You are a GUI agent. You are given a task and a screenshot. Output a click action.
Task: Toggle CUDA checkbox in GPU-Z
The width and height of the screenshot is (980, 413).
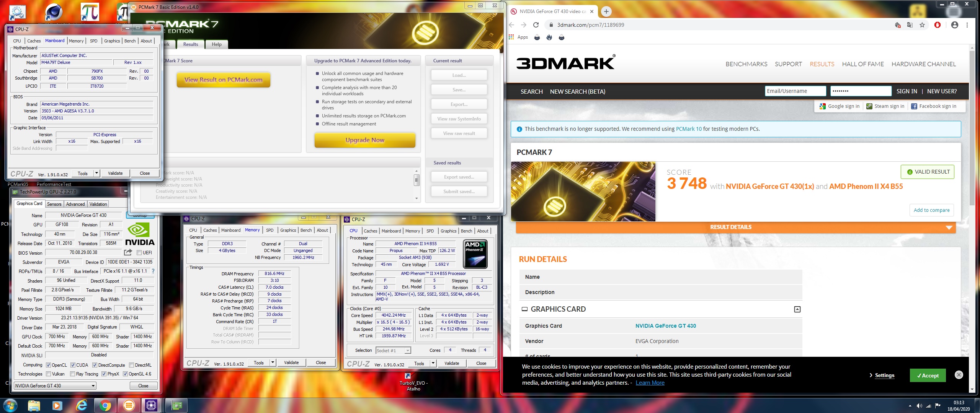click(73, 365)
